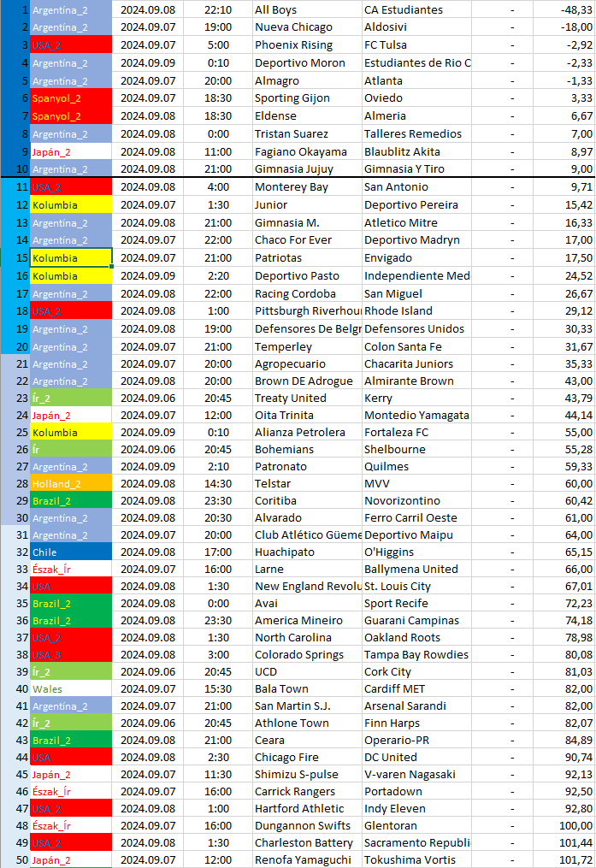Click the "100,00" value cell

pos(564,825)
